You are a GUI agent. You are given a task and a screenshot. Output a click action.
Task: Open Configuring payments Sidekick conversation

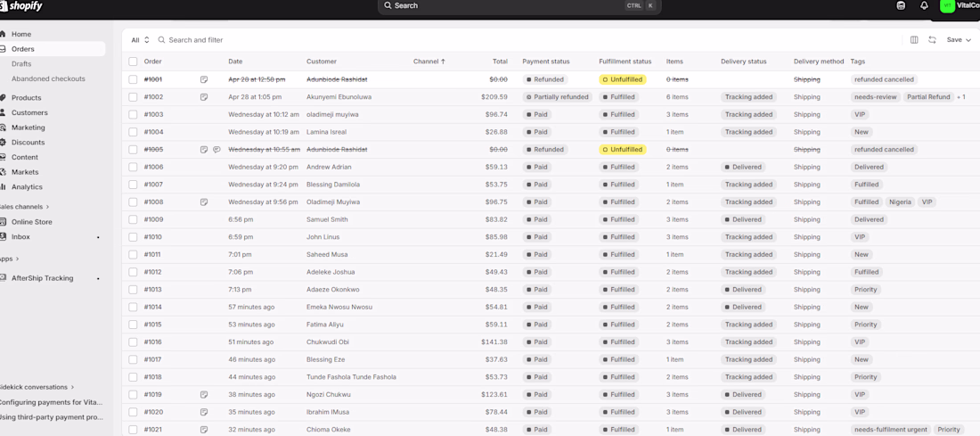click(x=52, y=402)
